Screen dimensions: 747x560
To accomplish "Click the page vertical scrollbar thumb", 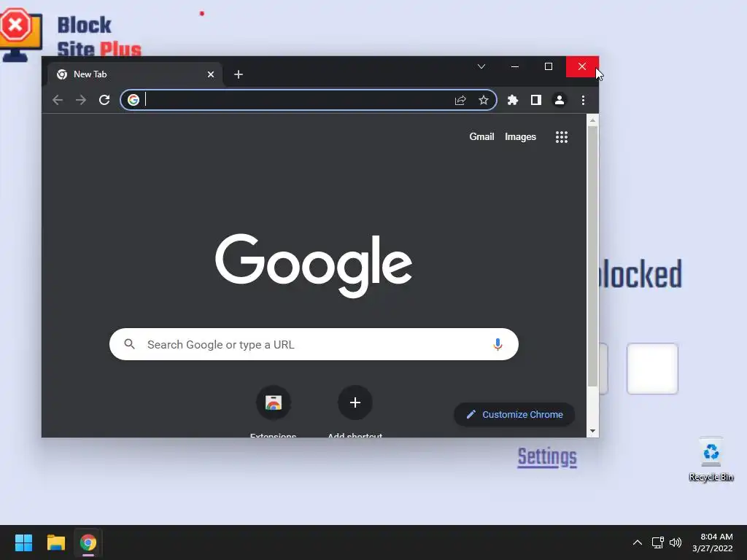I will tap(592, 256).
